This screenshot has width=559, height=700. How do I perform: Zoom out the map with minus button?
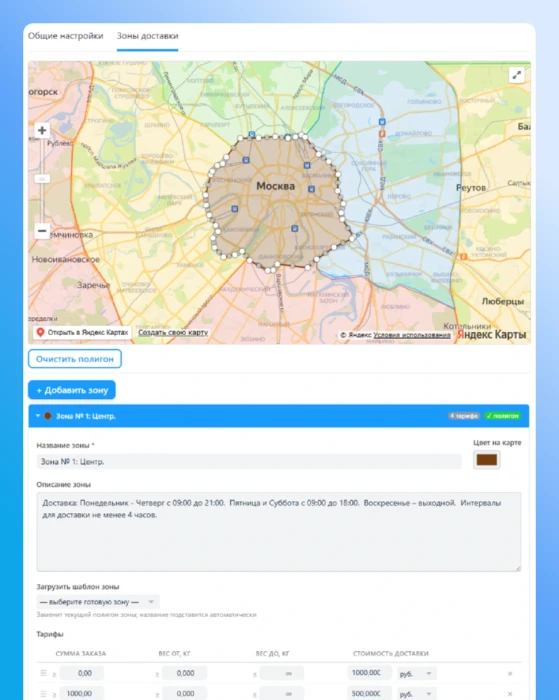pos(42,231)
